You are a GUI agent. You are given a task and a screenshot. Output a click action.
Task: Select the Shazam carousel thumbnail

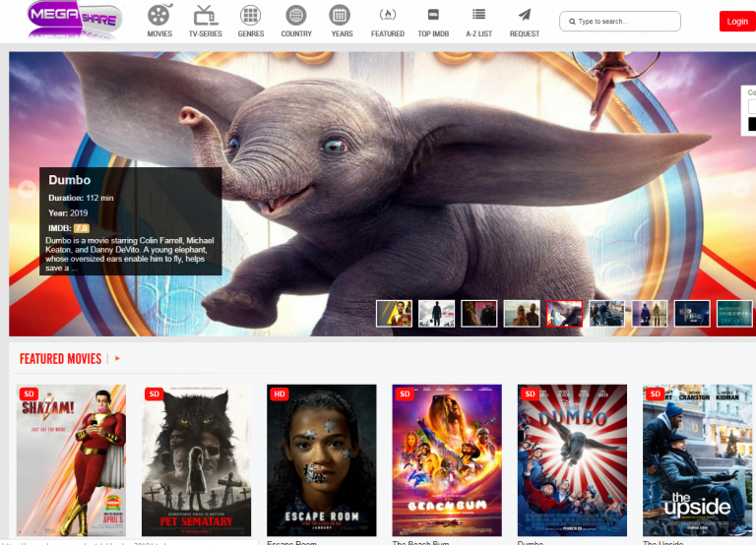(394, 313)
